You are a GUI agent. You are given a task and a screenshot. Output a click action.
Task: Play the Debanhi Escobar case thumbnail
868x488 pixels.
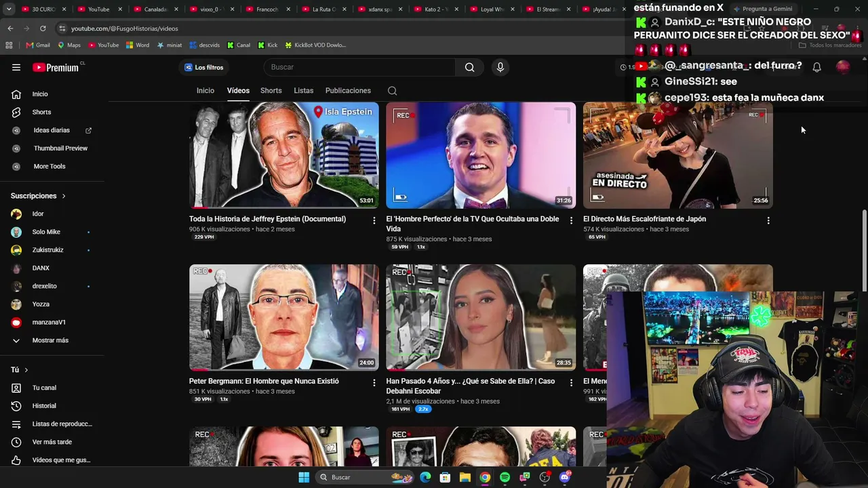tap(481, 317)
